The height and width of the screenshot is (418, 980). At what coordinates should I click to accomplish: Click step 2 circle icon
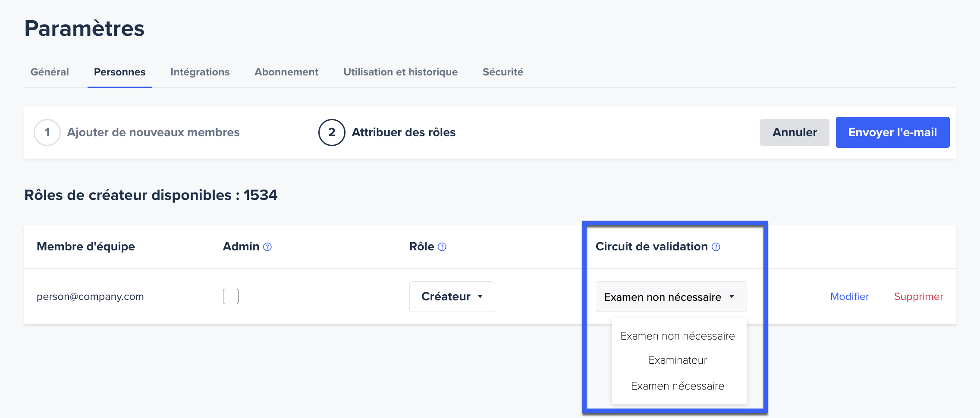click(x=331, y=132)
